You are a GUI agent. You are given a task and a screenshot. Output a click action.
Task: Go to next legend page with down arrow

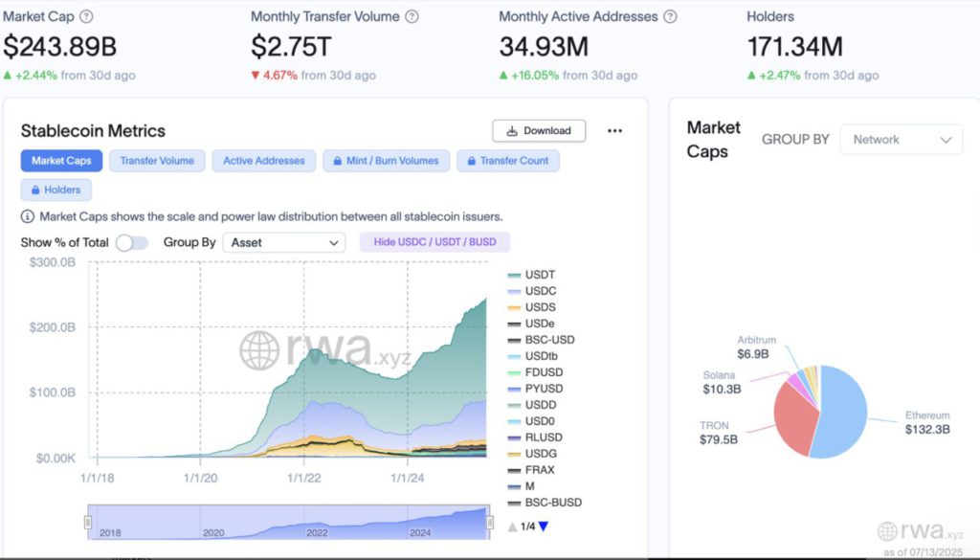(544, 526)
